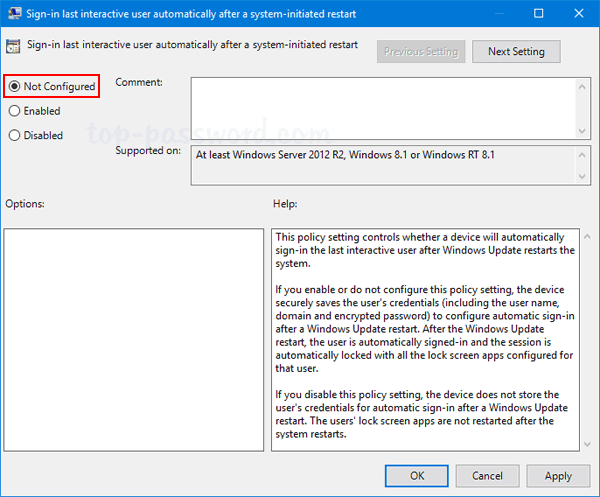Click the Comment box scroll up arrow
The width and height of the screenshot is (600, 497).
coord(582,84)
